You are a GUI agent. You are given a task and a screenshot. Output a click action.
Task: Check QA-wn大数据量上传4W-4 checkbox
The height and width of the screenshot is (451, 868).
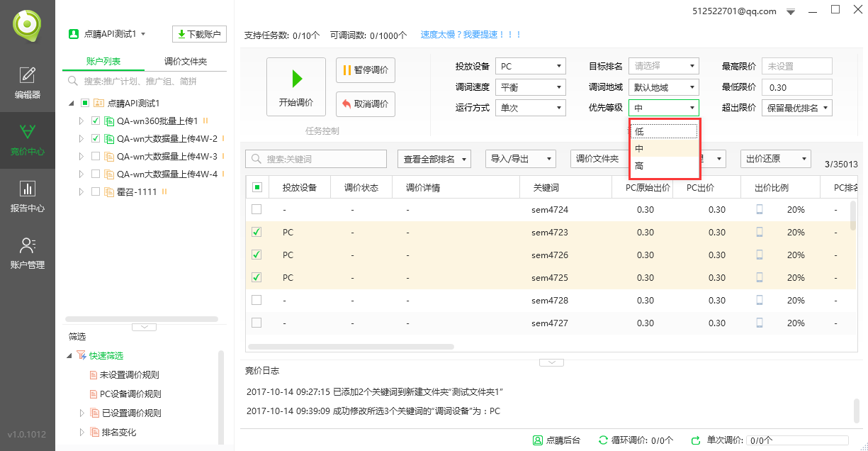coord(96,174)
